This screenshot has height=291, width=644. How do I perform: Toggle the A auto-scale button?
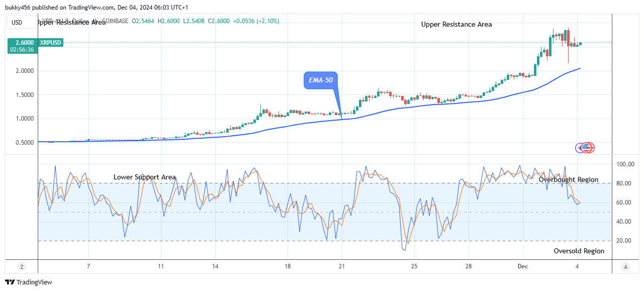pos(625,266)
